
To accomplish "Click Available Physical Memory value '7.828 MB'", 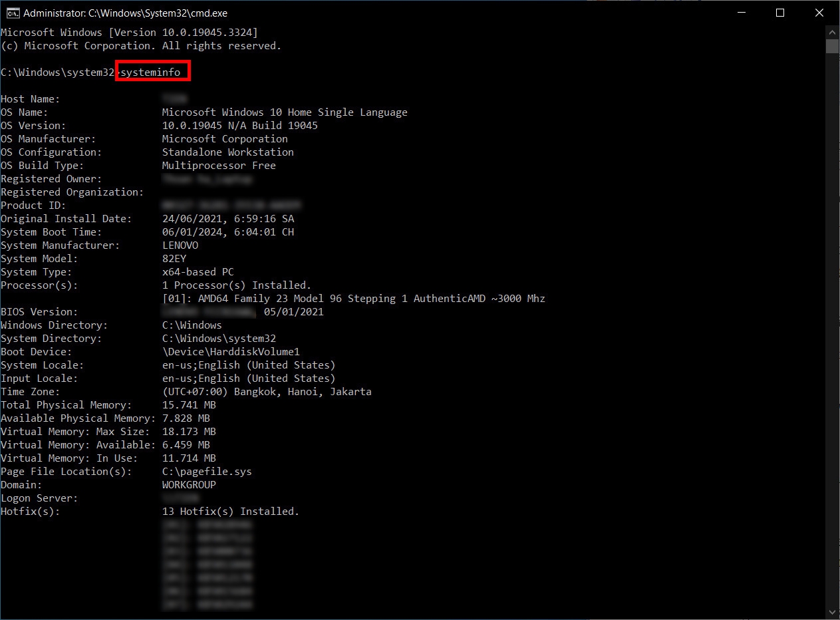I will 186,418.
